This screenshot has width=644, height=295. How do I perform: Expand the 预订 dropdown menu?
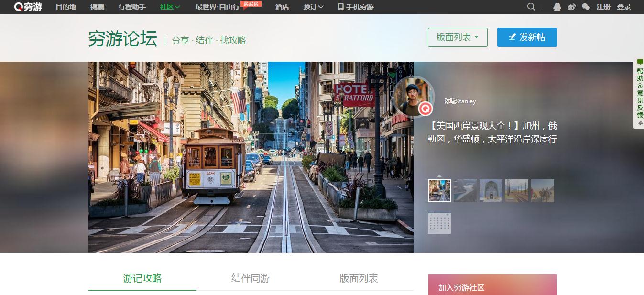[313, 7]
